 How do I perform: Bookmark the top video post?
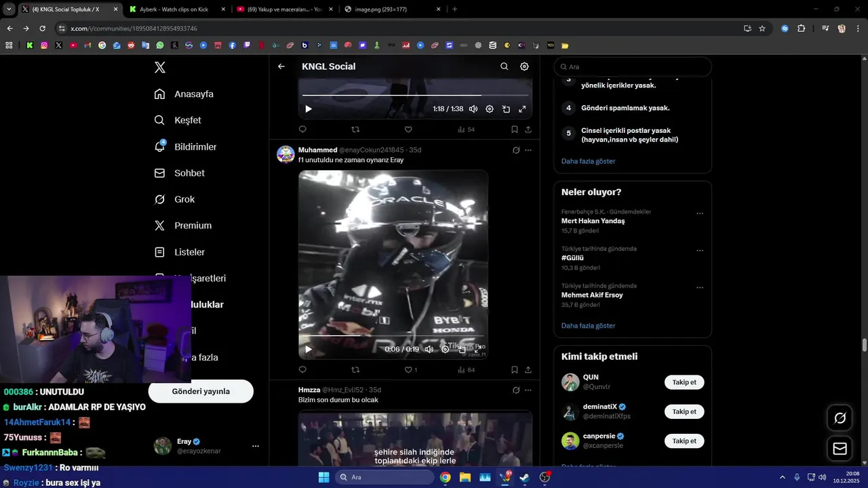tap(515, 129)
